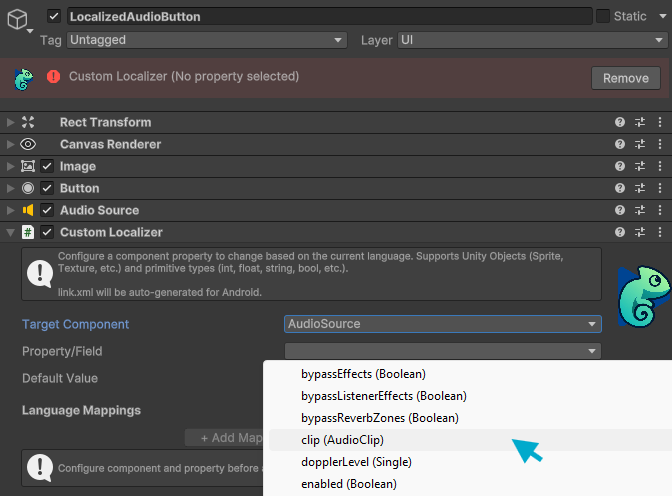672x496 pixels.
Task: Click the Audio Source component title
Action: 99,210
